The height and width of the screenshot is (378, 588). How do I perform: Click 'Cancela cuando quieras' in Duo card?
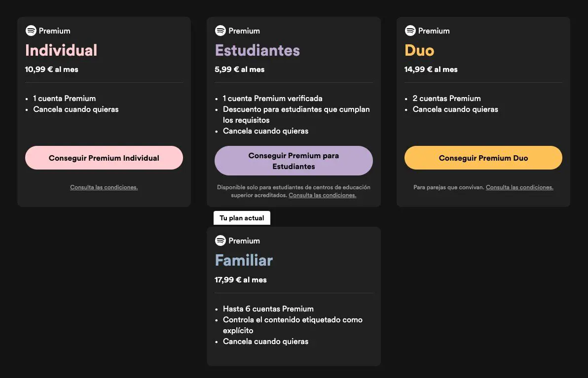[455, 109]
